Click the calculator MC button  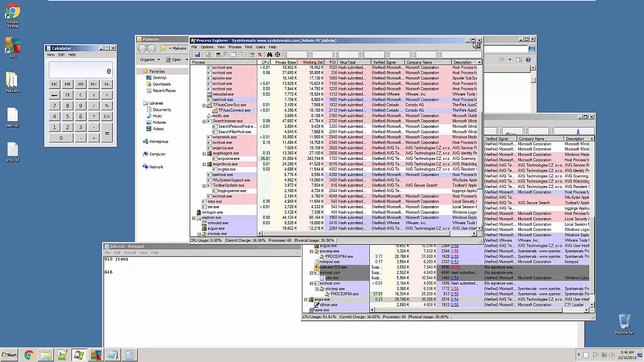[54, 84]
